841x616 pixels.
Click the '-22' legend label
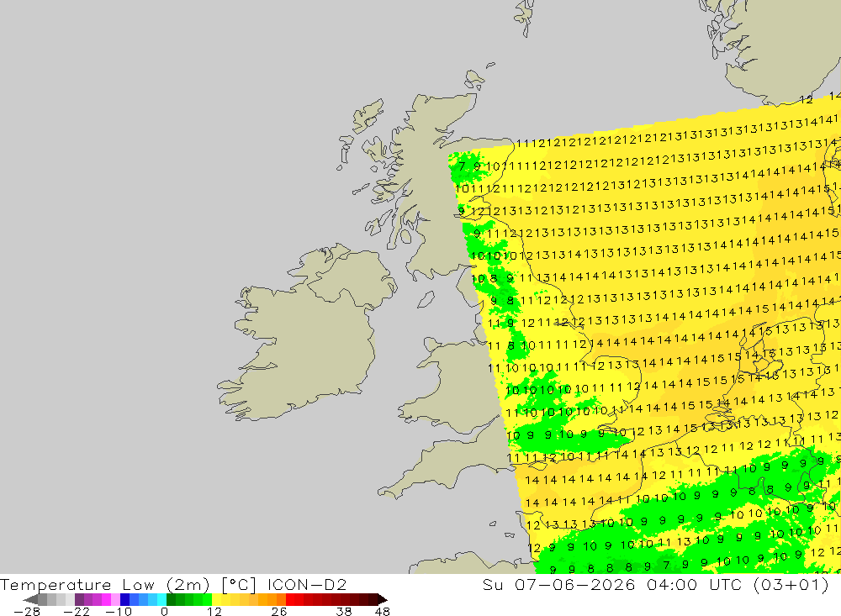tap(77, 612)
